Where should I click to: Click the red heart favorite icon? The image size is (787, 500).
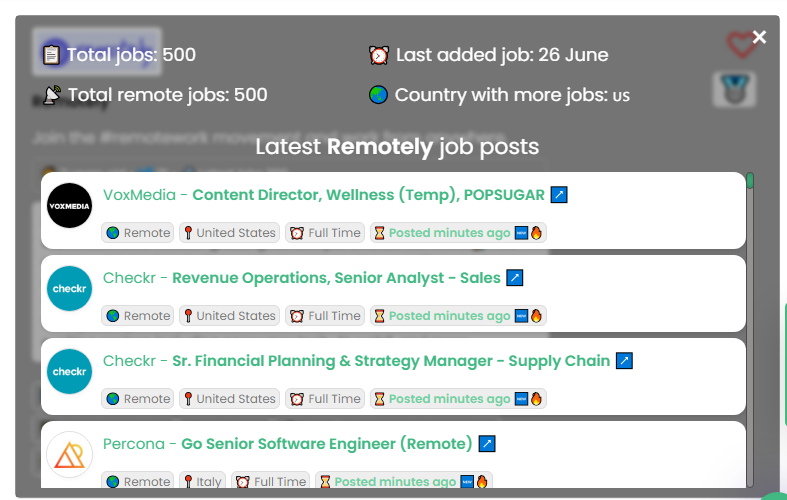click(741, 44)
